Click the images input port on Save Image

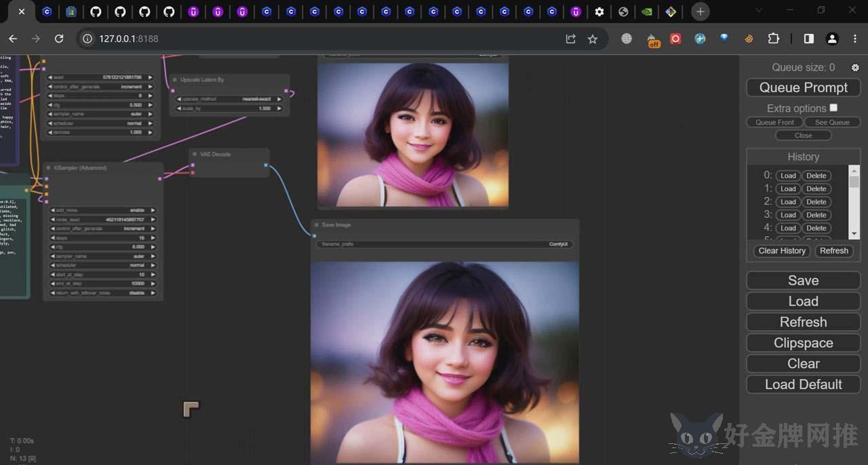click(x=314, y=235)
